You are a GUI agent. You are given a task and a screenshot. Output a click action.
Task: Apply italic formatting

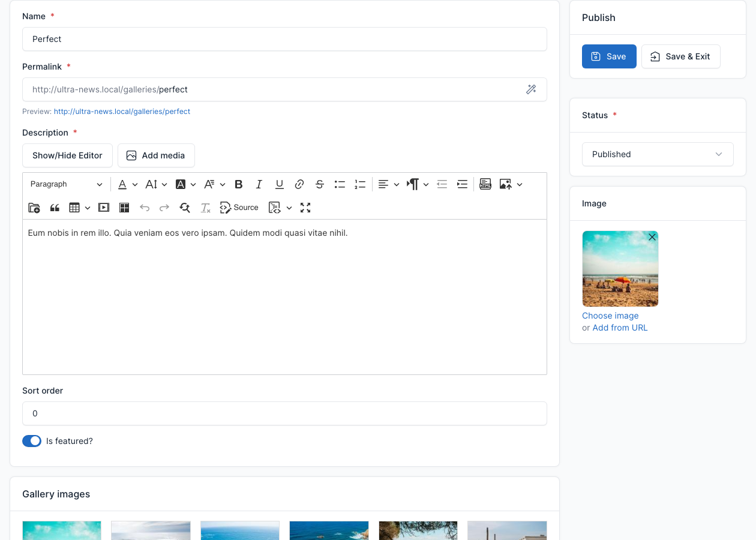point(259,184)
